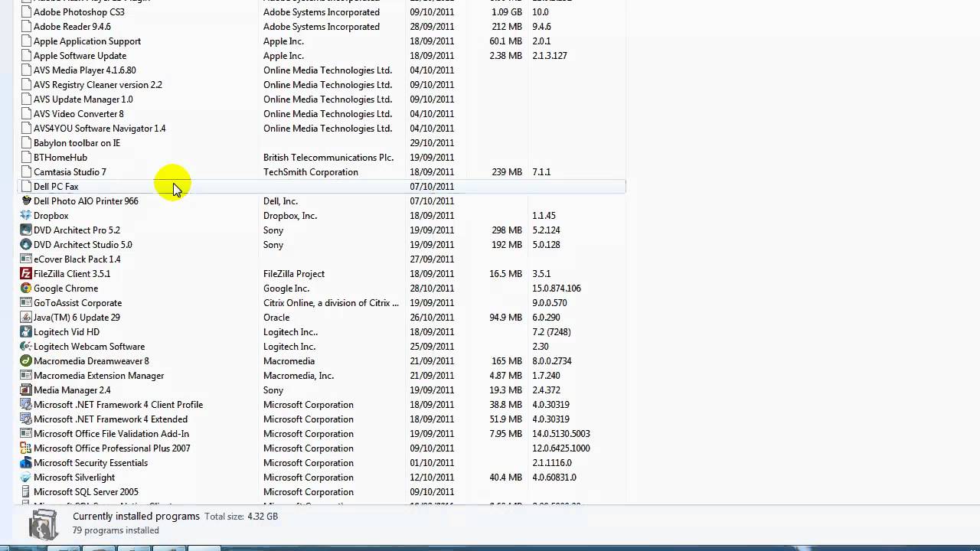Click the Macromedia Dreamweaver 8 icon

click(x=26, y=361)
